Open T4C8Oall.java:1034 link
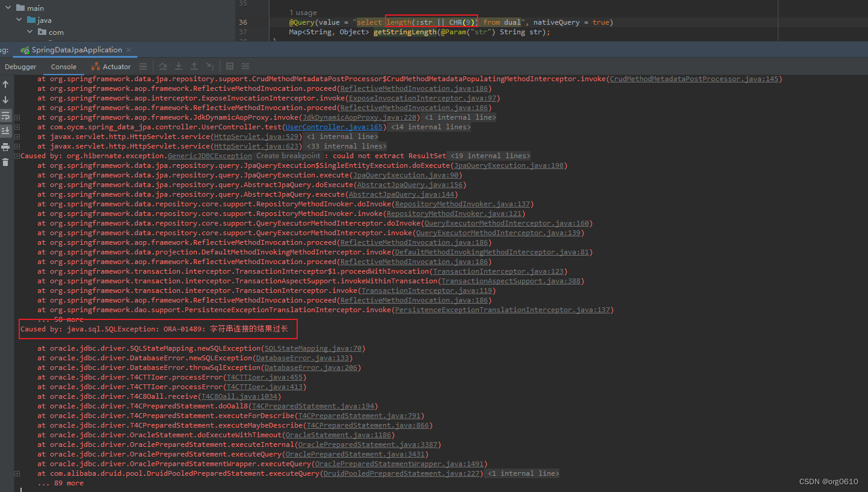The image size is (868, 492). click(x=239, y=396)
